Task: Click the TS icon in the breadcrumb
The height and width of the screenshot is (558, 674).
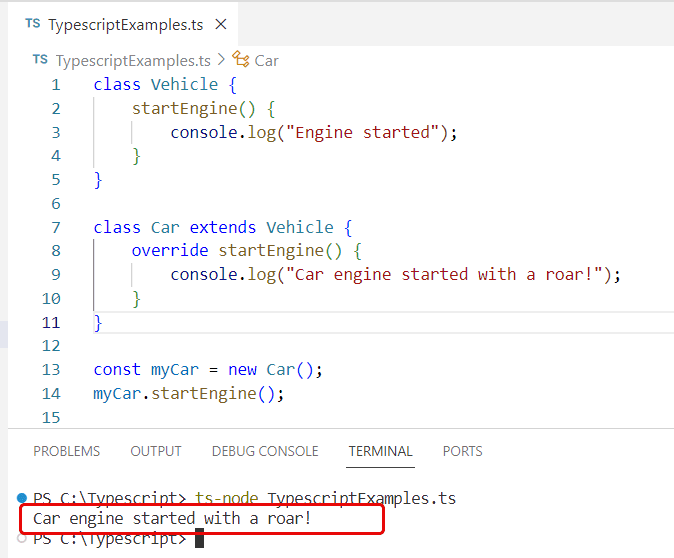Action: click(40, 59)
